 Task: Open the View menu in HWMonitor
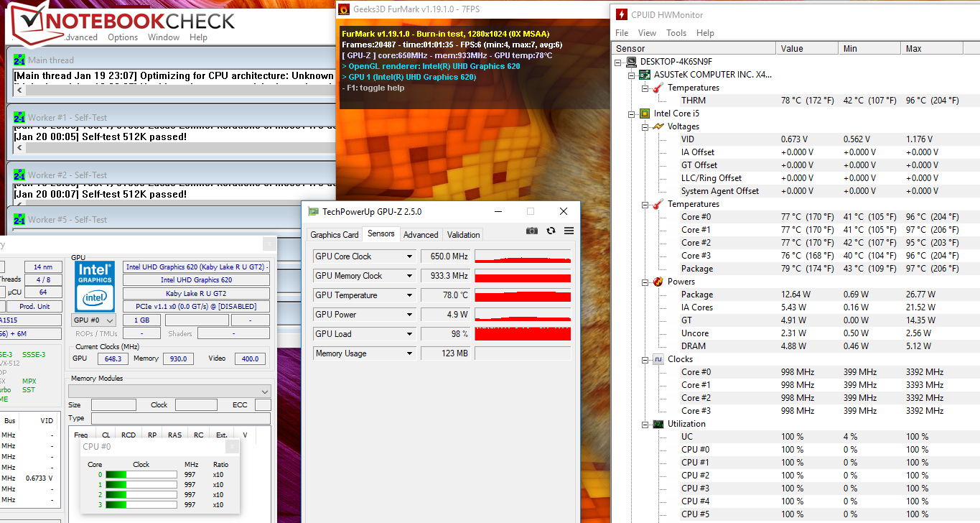[647, 33]
